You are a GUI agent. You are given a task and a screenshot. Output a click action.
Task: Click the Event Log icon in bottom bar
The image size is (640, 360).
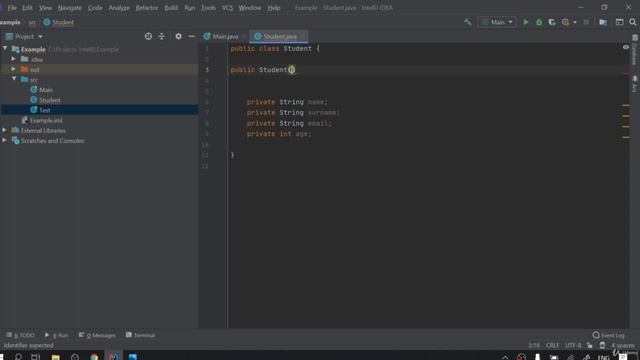pos(596,335)
